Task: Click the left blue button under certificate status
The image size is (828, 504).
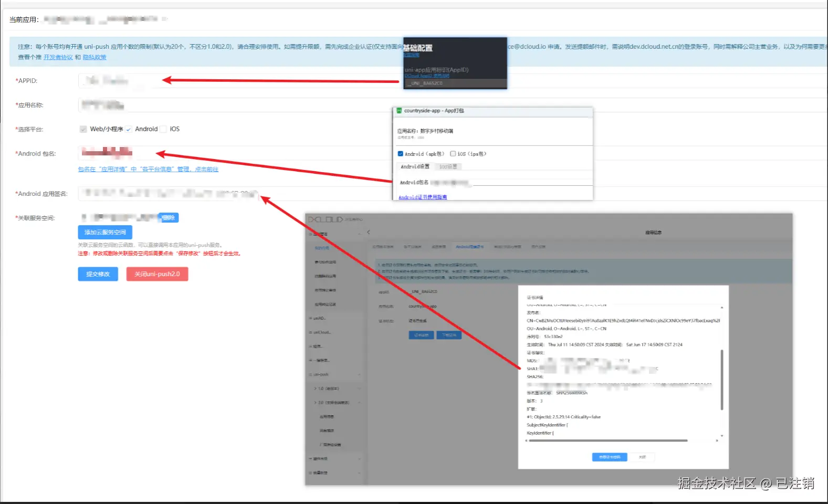Action: [x=421, y=335]
